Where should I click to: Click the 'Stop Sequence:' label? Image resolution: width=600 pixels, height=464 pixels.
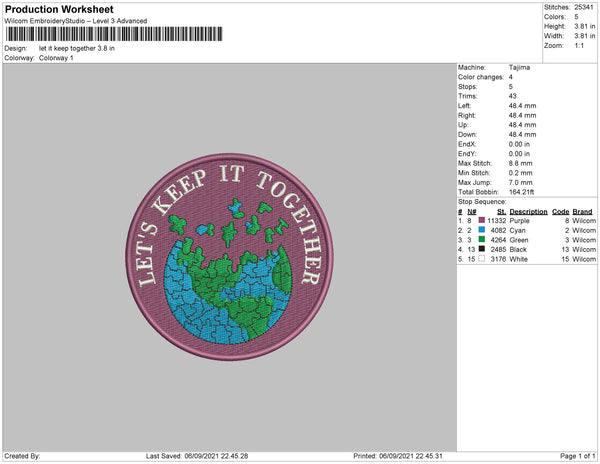click(x=482, y=202)
